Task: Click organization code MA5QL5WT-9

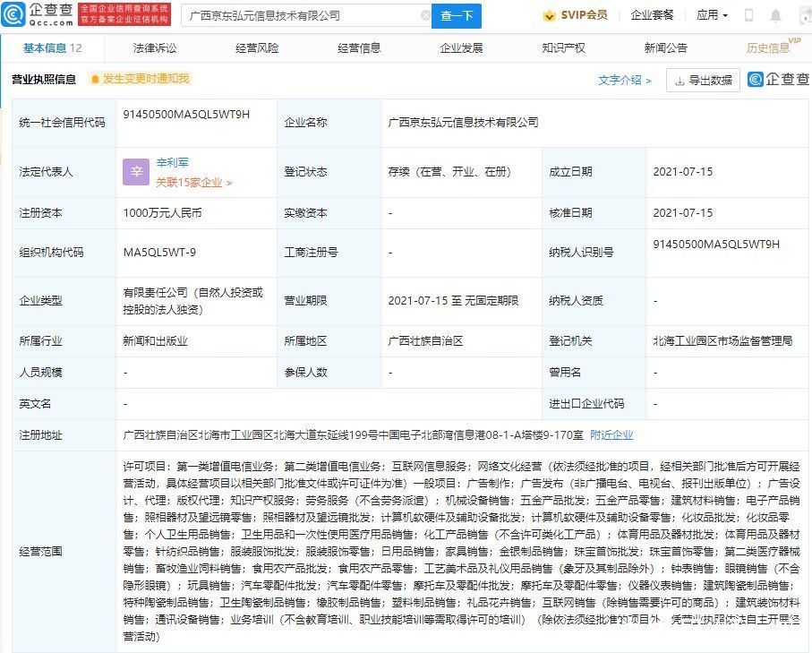Action: [x=159, y=253]
